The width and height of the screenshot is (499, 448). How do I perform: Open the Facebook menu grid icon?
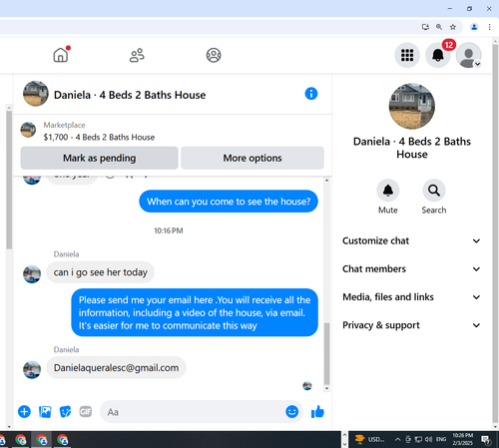click(407, 55)
